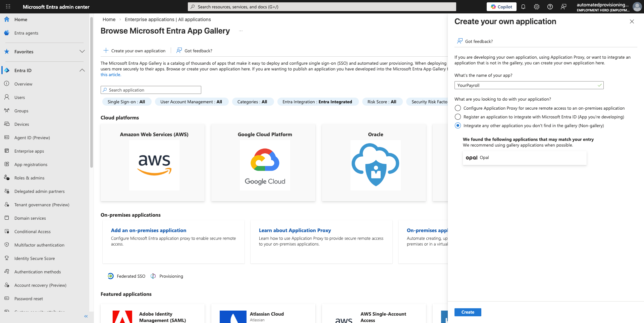Click the Identity Secure Score trophy icon
This screenshot has width=644, height=323.
pos(7,258)
